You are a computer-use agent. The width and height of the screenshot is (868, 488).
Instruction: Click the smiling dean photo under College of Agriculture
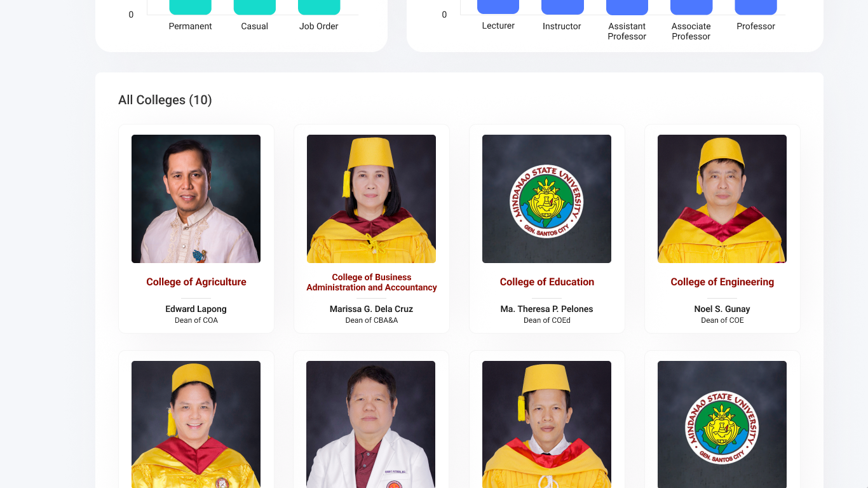tap(196, 424)
